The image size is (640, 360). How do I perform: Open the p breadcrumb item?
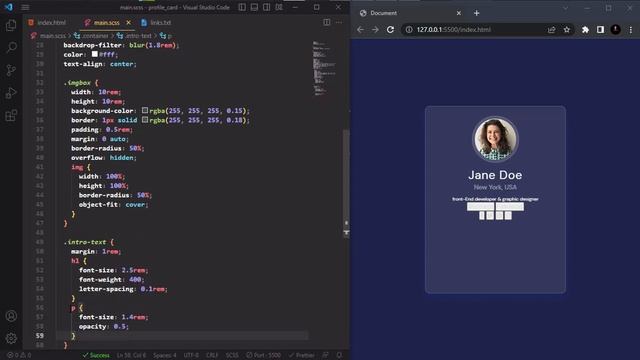pos(166,36)
